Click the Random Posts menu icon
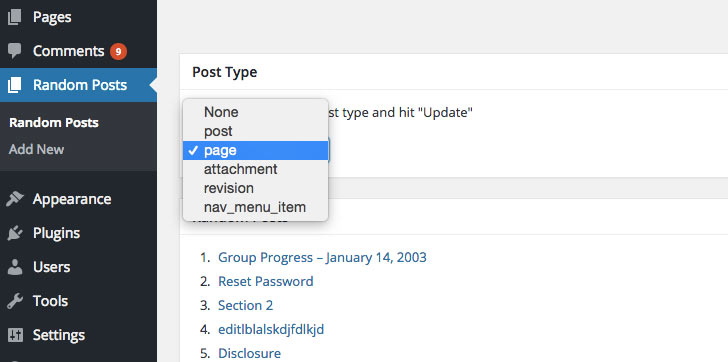This screenshot has width=728, height=362. [x=14, y=85]
